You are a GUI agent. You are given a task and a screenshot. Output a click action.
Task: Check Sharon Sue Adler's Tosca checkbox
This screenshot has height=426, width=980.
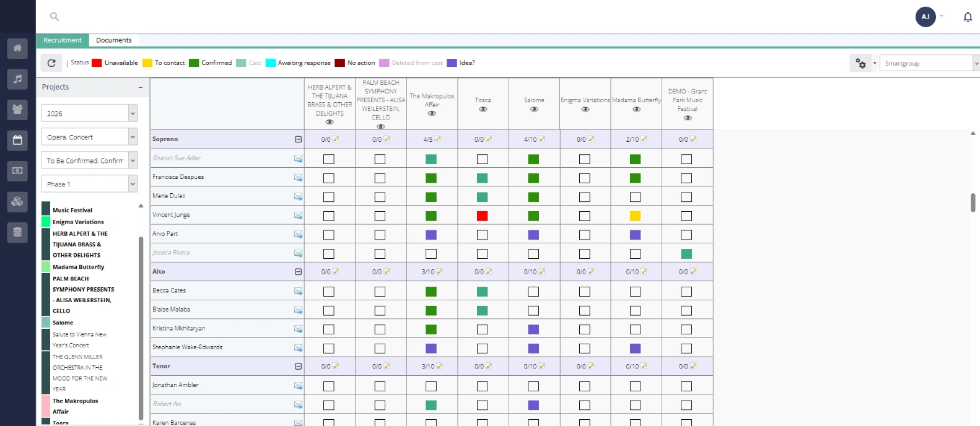pyautogui.click(x=483, y=159)
